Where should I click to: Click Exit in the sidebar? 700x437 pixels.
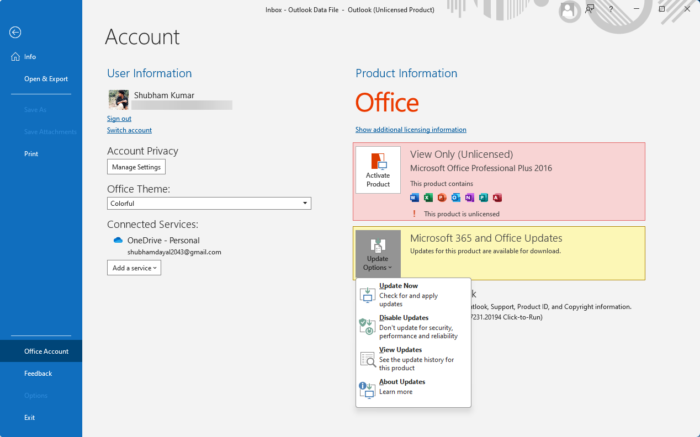[41, 417]
